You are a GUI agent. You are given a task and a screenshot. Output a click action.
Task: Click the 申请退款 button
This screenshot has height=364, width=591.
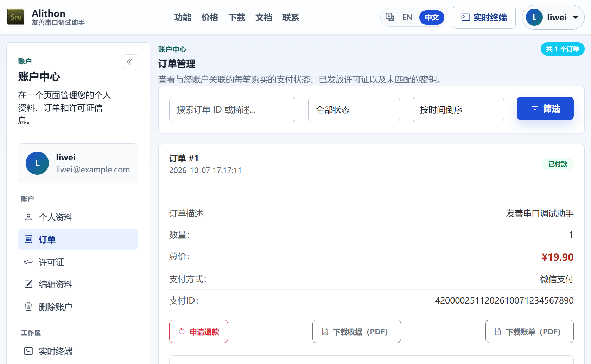point(198,331)
